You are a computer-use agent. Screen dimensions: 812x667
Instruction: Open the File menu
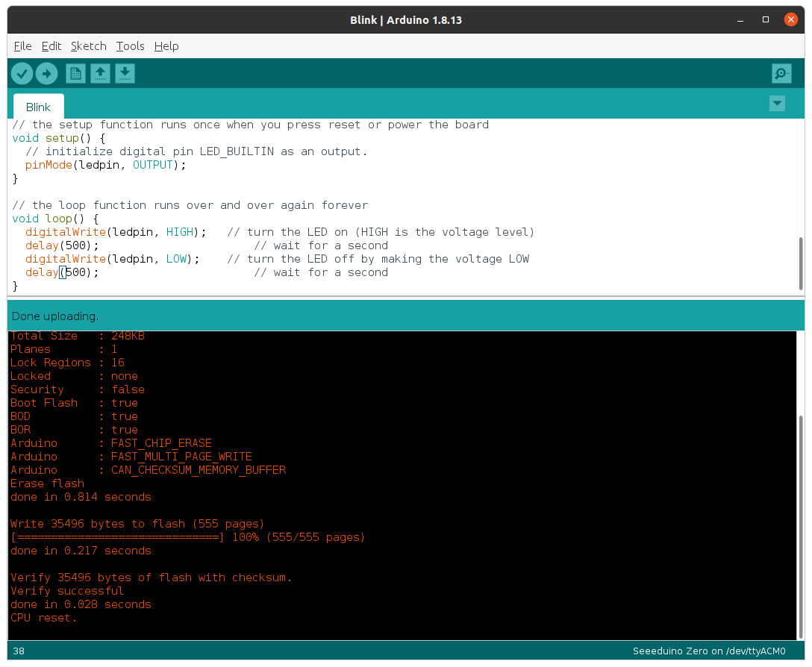coord(23,46)
